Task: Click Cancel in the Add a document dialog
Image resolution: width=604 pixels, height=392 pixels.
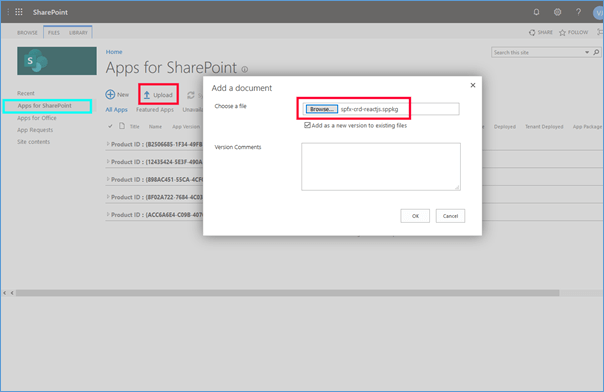Action: tap(450, 216)
